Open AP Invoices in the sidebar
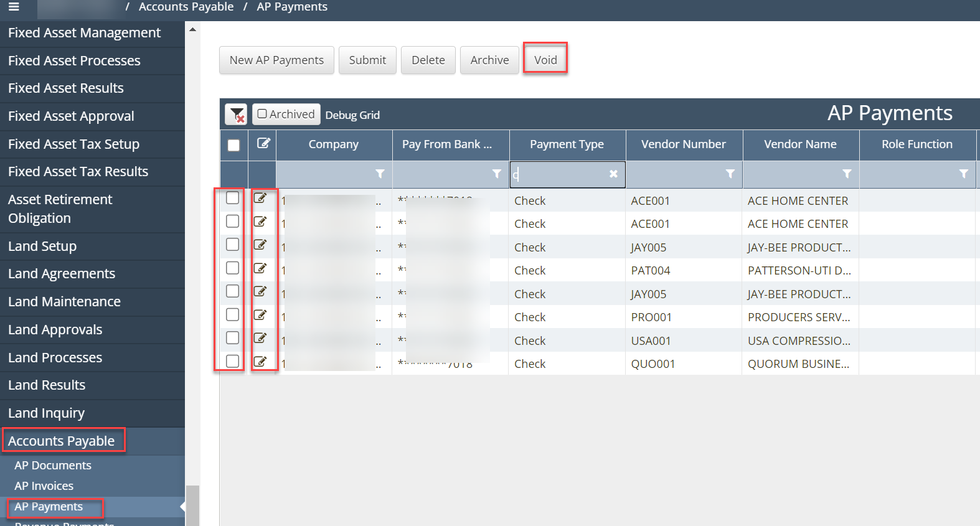Viewport: 980px width, 526px height. (44, 486)
